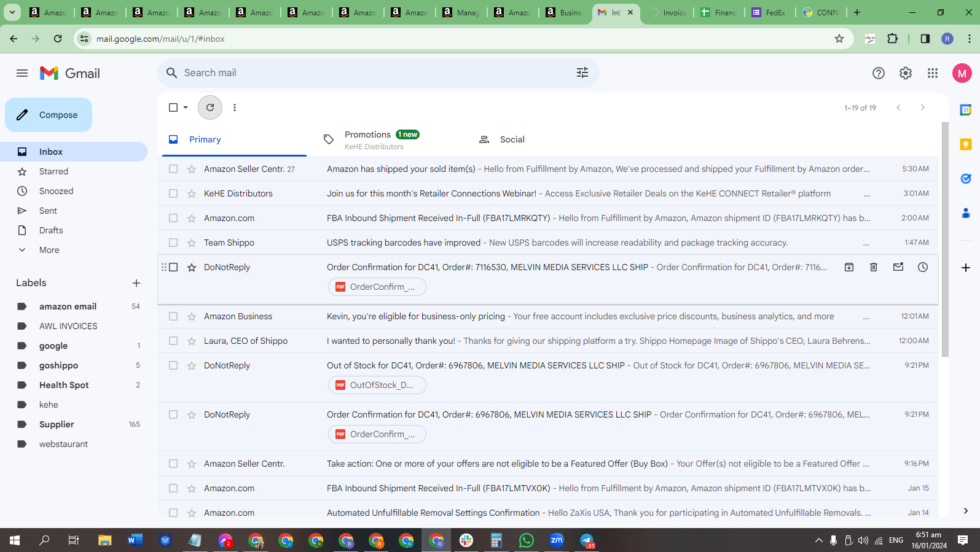Click the inbox vertical scrollbar
The width and height of the screenshot is (980, 552).
945,239
